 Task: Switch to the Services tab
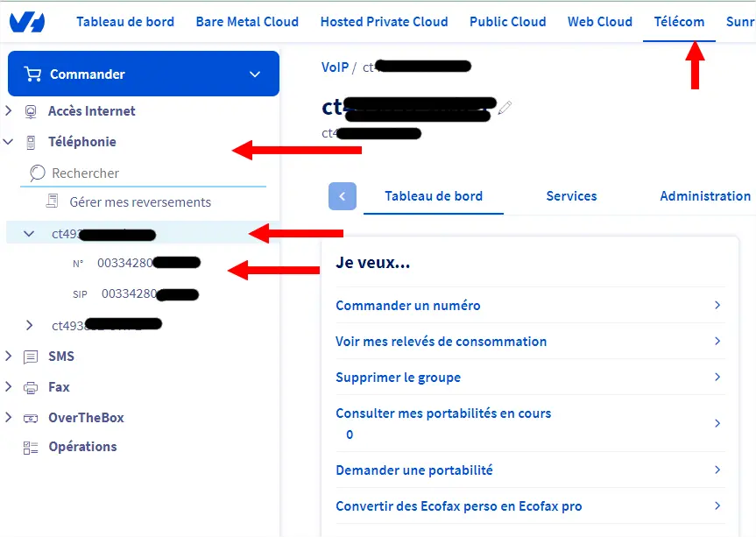tap(571, 196)
